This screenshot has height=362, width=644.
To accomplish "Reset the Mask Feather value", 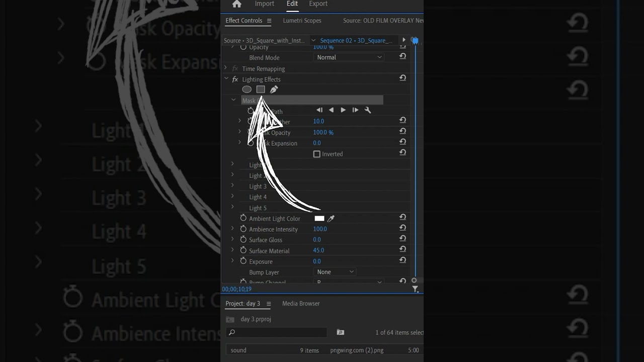I will [x=403, y=120].
